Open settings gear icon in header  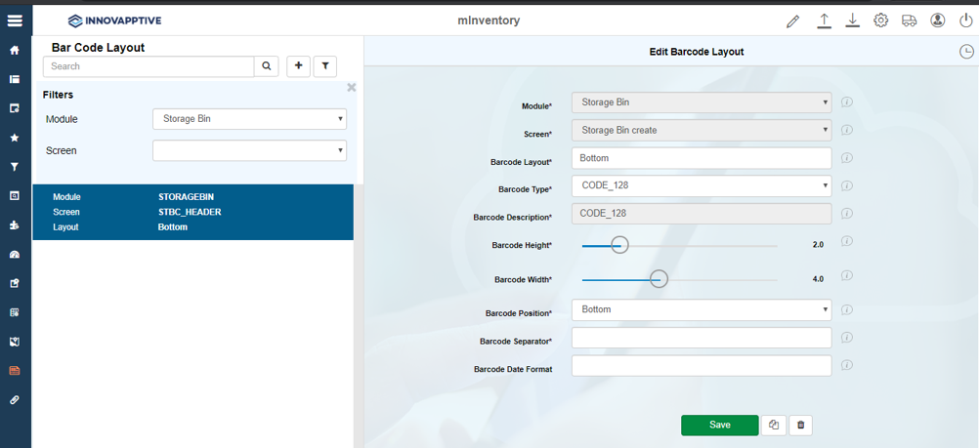tap(880, 20)
